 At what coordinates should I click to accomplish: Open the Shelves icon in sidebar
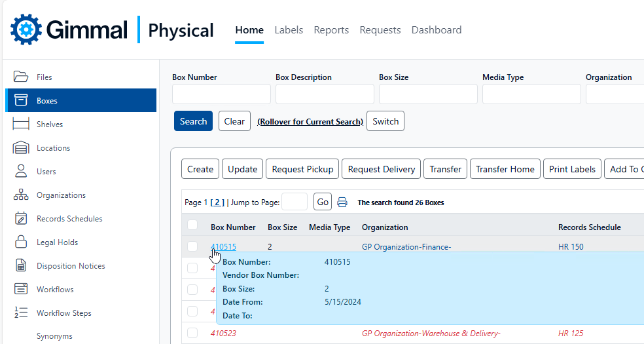pos(20,124)
